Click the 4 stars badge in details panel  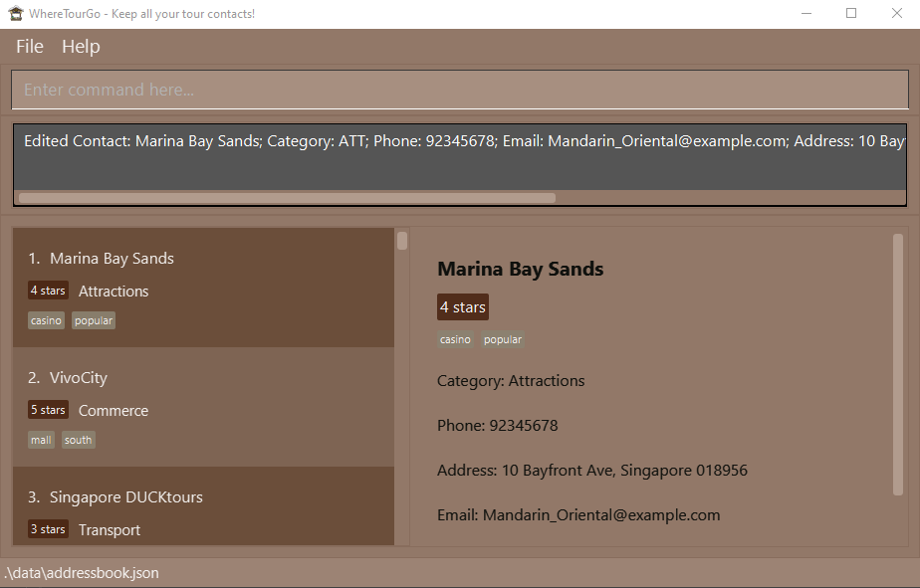point(463,307)
